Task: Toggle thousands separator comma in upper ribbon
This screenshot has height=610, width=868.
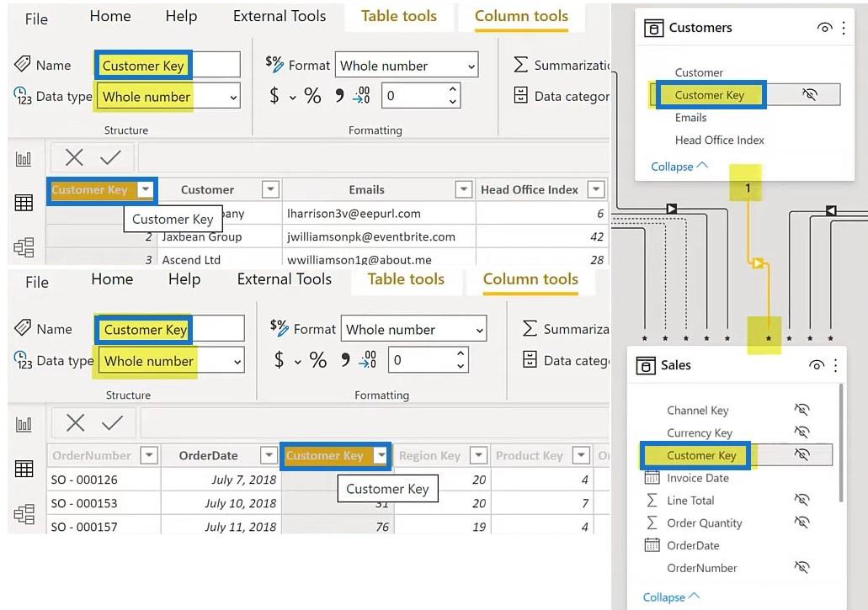Action: click(339, 96)
